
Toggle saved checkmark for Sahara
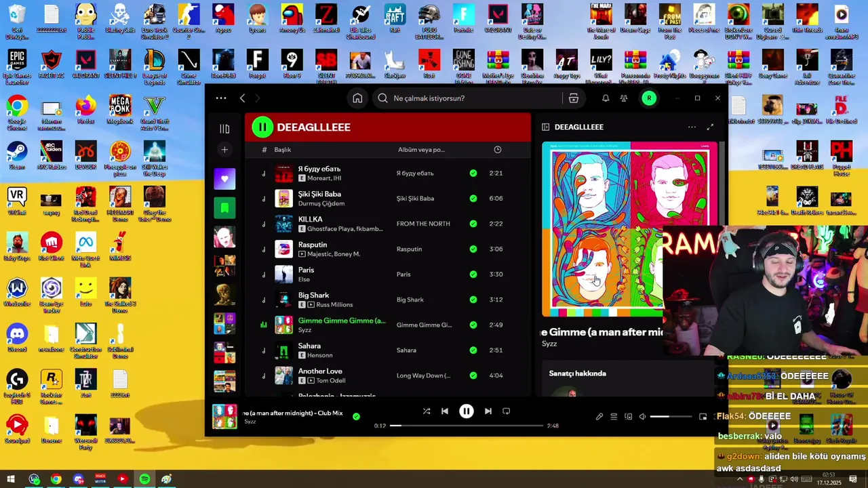point(473,350)
